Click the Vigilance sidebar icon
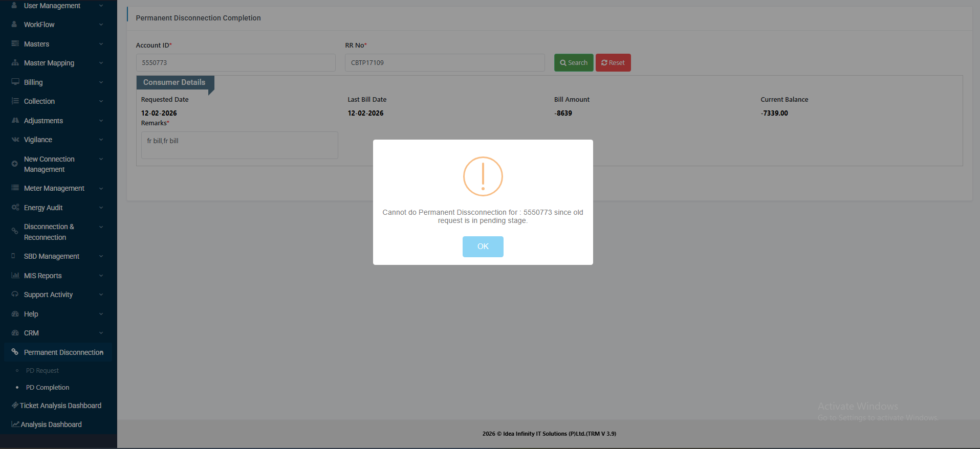Image resolution: width=980 pixels, height=449 pixels. tap(15, 139)
